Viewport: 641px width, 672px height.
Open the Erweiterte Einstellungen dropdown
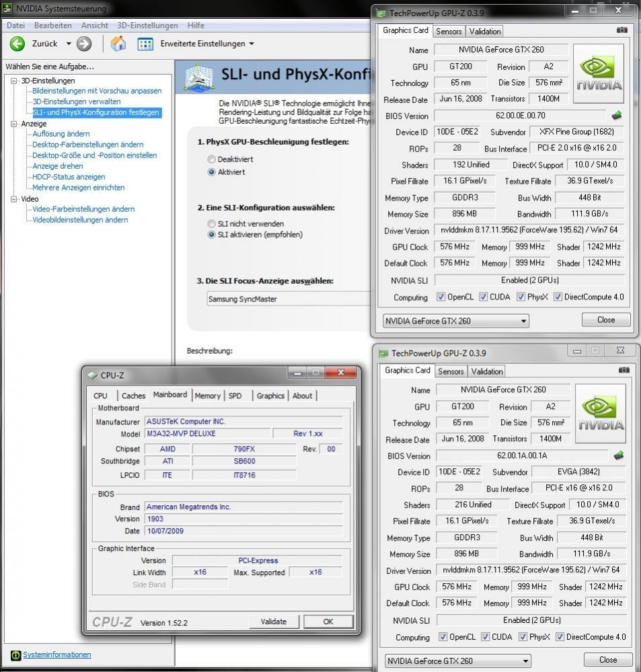(252, 44)
